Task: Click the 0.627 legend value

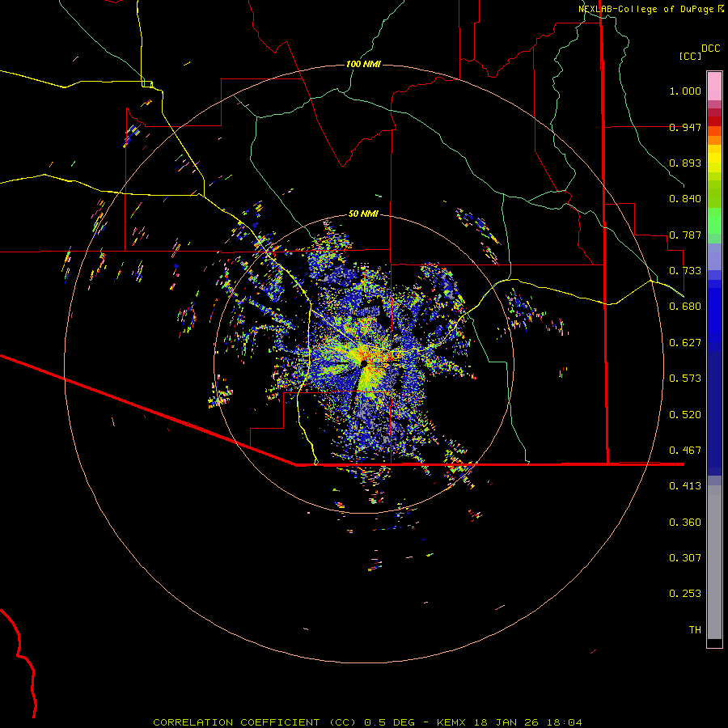Action: click(685, 343)
